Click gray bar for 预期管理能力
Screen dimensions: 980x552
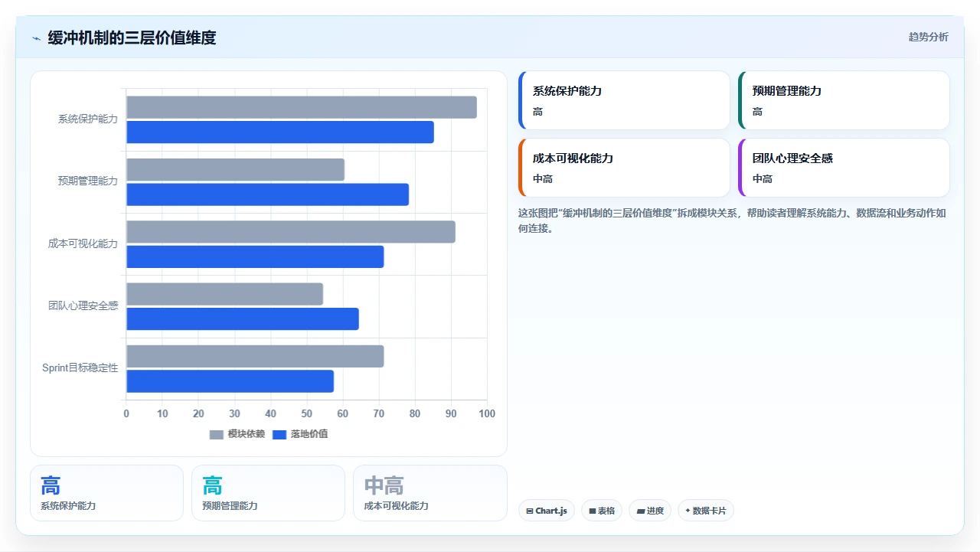click(x=236, y=169)
